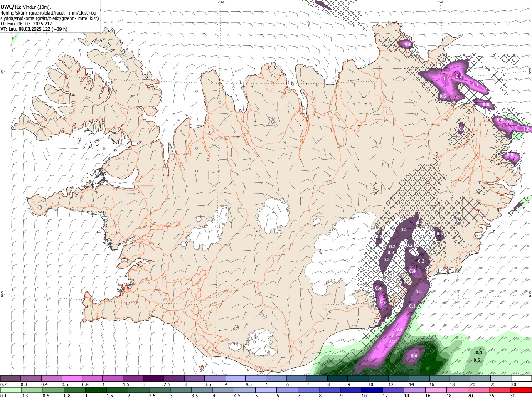Image resolution: width=532 pixels, height=399 pixels.
Task: Click the '0.1' label on the lower scale
Action: [x=3, y=396]
